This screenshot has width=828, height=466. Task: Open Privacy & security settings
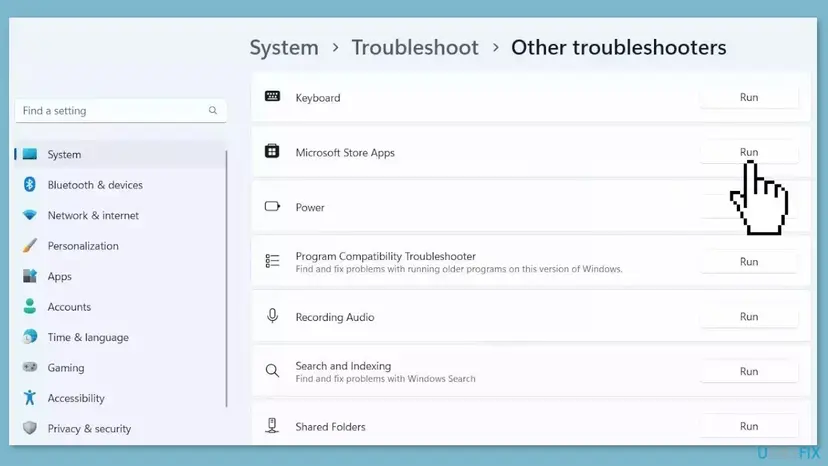(x=120, y=428)
